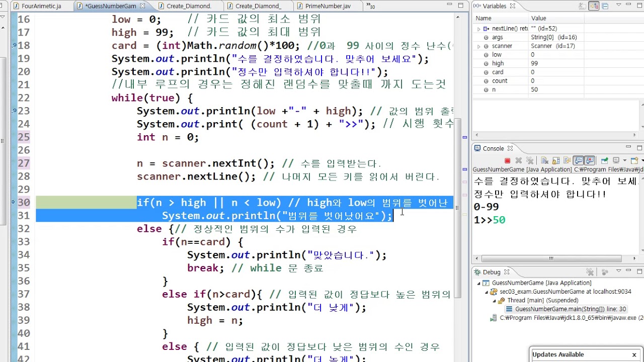Close the Console view tab
644x362 pixels.
(510, 148)
